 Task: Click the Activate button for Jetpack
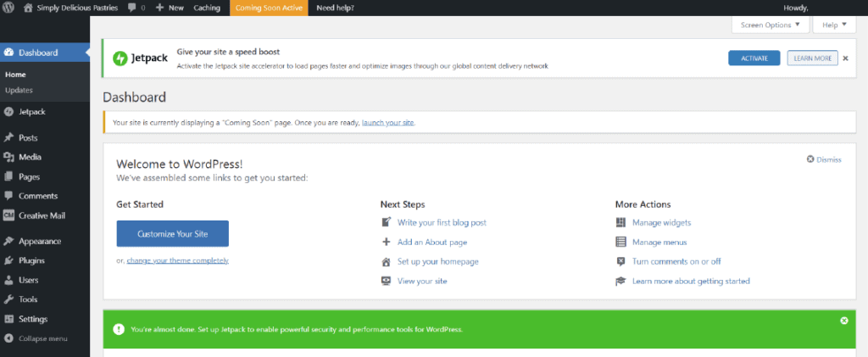(754, 59)
